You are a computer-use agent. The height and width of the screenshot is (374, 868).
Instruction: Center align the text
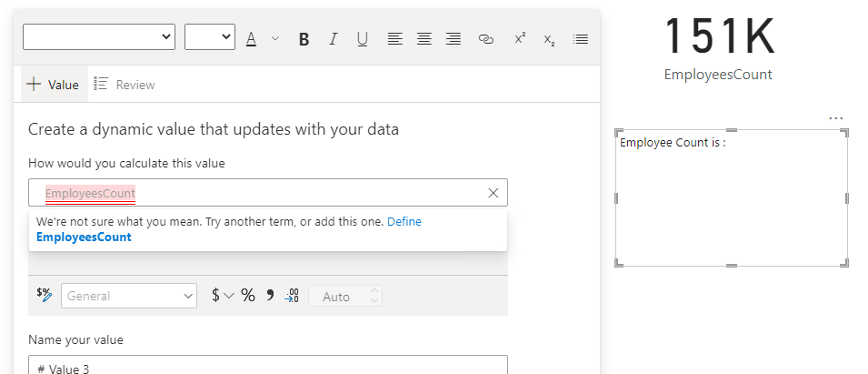coord(424,39)
